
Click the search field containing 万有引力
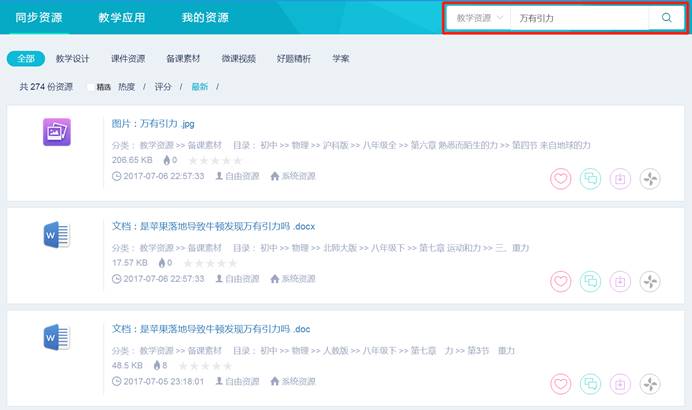(580, 18)
